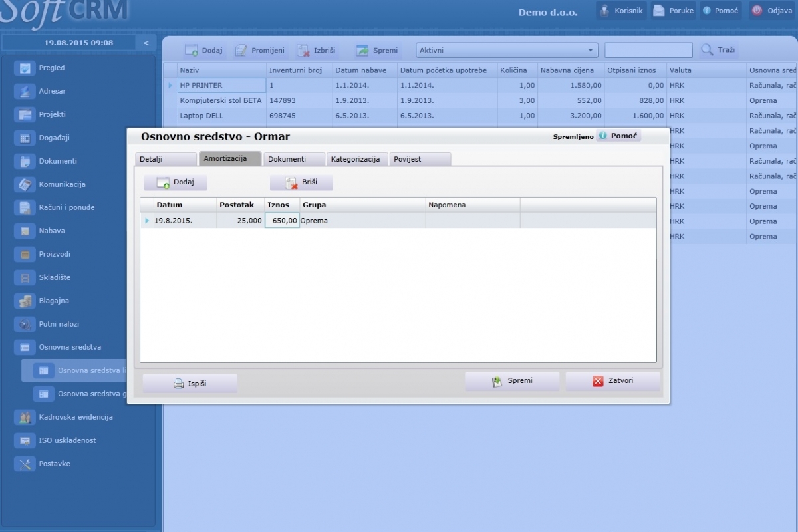Sort by Nabavna cijena column header
Screen dimensions: 798x532
coord(571,70)
